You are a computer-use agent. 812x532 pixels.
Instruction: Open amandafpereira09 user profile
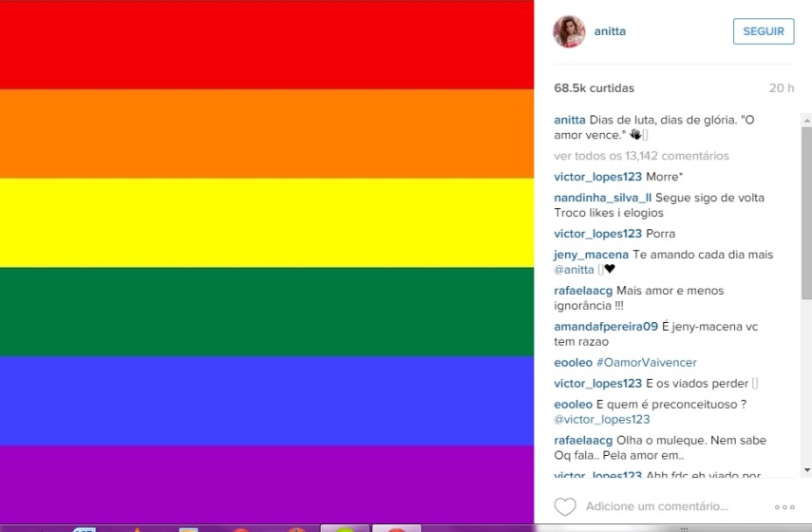[x=605, y=327]
